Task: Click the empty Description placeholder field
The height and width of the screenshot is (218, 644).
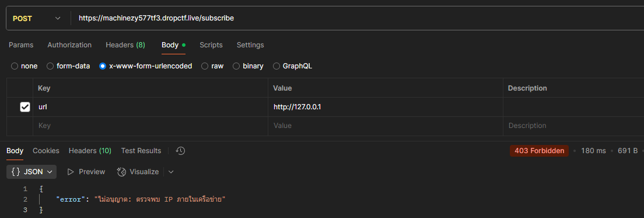Action: coord(573,126)
